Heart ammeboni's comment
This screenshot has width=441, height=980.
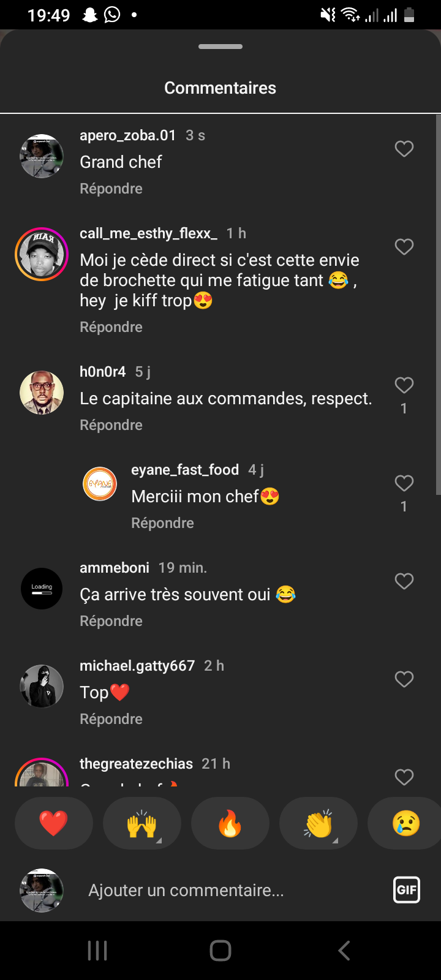(x=404, y=581)
